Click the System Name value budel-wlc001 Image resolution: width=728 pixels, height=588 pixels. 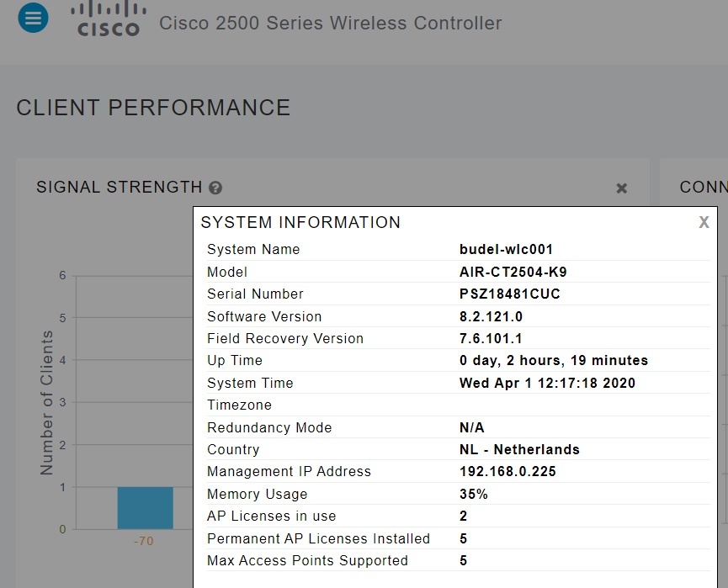pos(506,249)
